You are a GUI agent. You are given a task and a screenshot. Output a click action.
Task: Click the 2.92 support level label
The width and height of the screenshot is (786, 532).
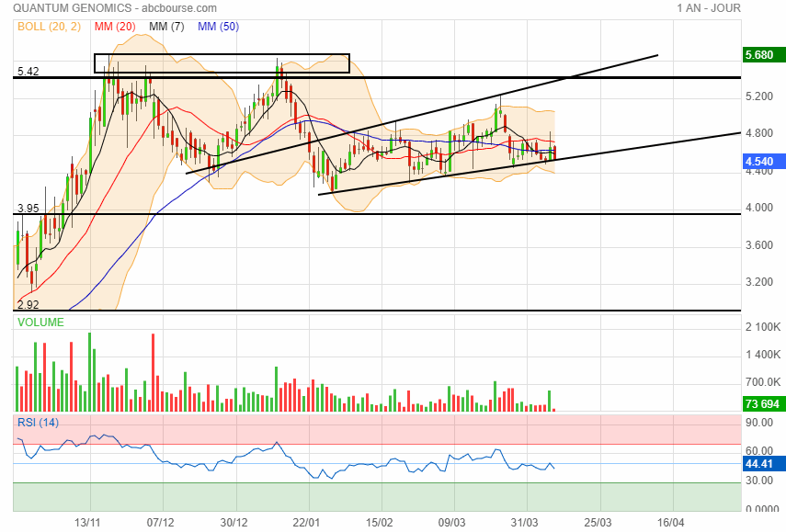(28, 304)
